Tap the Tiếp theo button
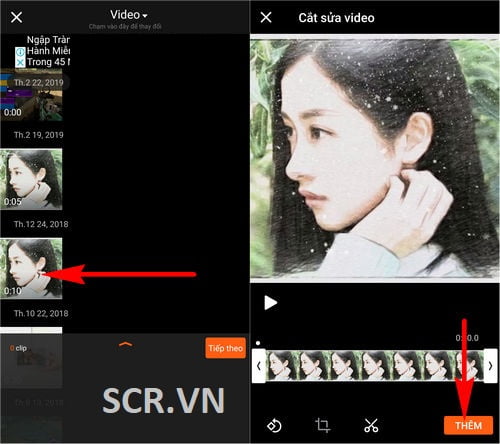This screenshot has width=500, height=444. point(225,348)
